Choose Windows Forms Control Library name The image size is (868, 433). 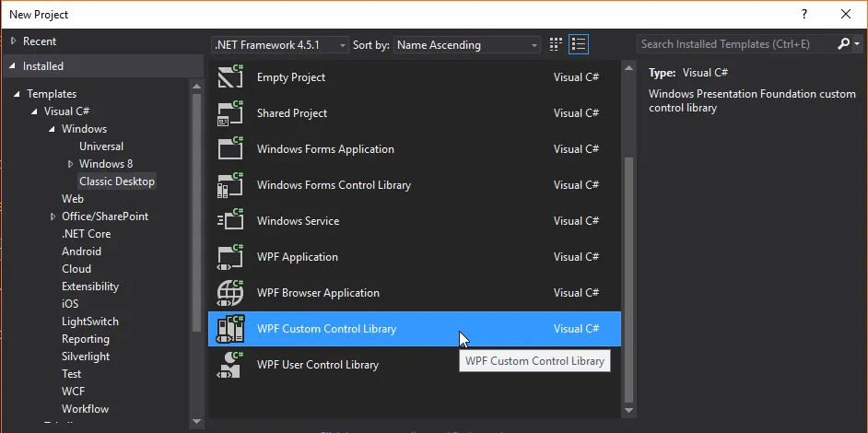click(334, 185)
